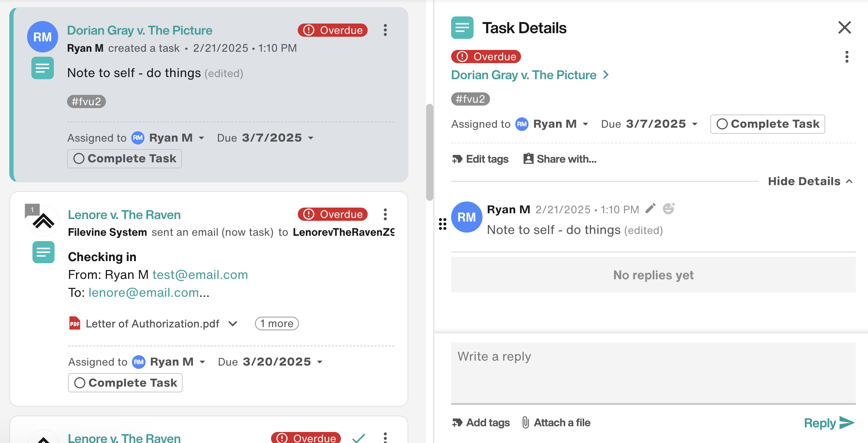Click the Overdue badge on Dorian Gray card

pyautogui.click(x=333, y=30)
